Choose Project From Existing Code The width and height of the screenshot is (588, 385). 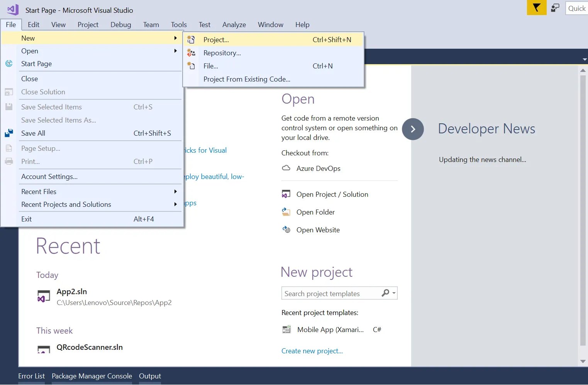[x=273, y=79]
